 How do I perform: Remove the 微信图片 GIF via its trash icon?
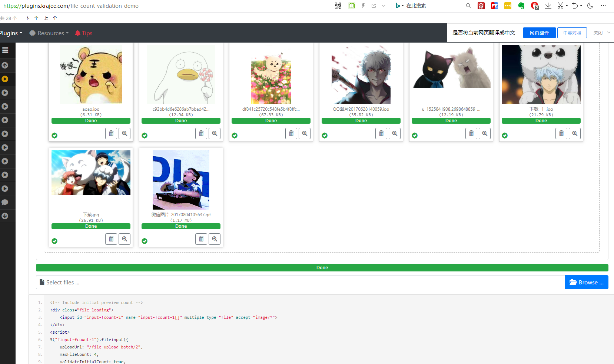pyautogui.click(x=201, y=239)
